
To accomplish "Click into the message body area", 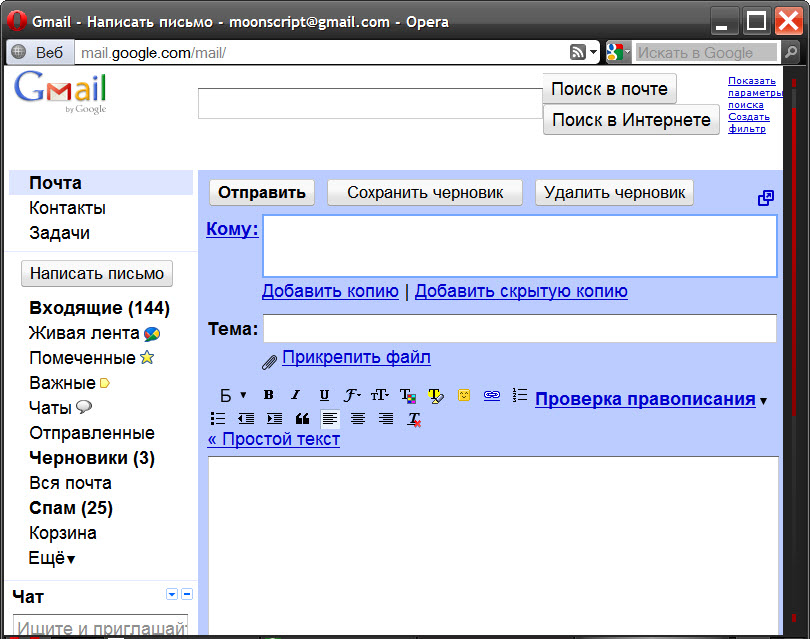I will 493,547.
